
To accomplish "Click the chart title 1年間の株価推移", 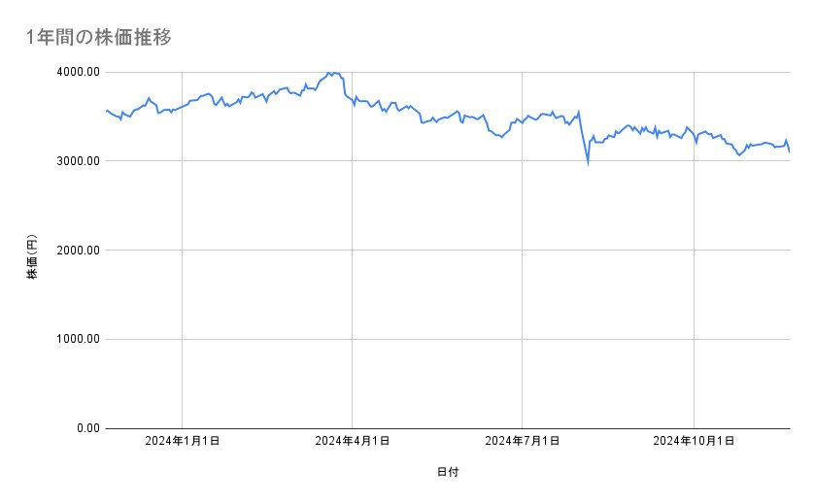I will tap(100, 38).
